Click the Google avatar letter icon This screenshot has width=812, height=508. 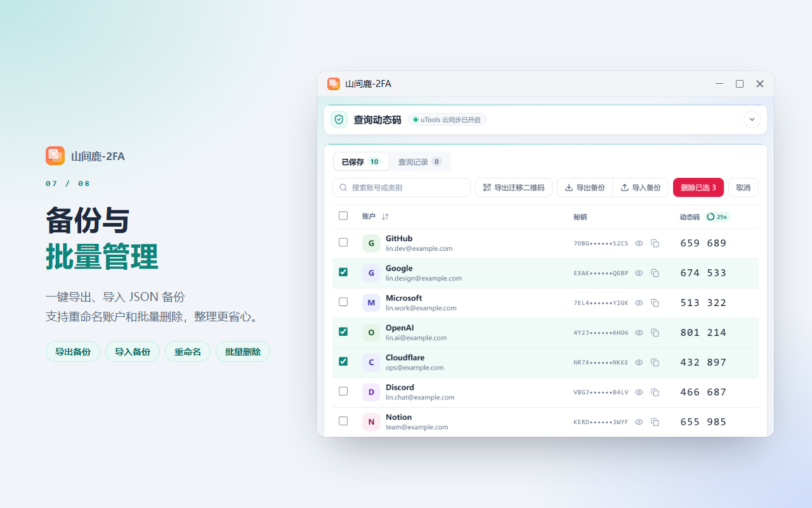(x=371, y=273)
